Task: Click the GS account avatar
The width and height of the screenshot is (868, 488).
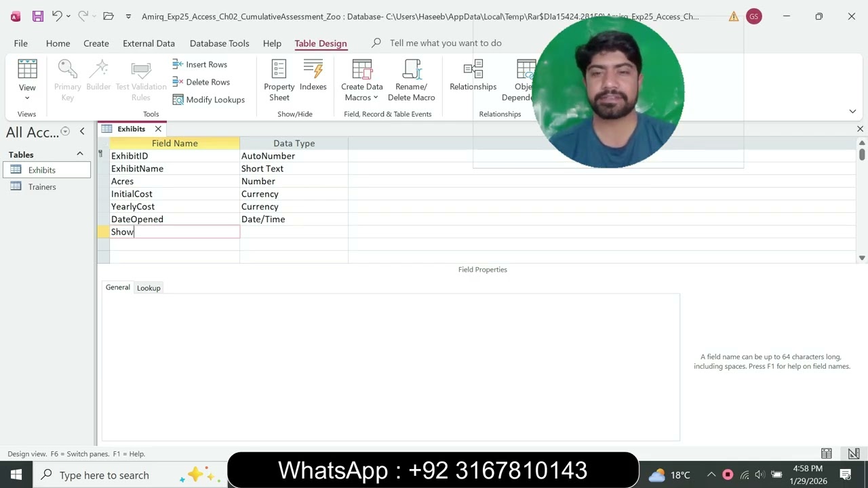Action: 753,16
